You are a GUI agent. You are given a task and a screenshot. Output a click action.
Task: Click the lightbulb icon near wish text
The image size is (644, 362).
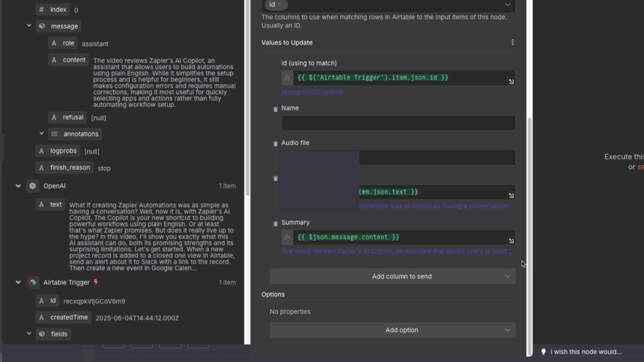(x=544, y=352)
